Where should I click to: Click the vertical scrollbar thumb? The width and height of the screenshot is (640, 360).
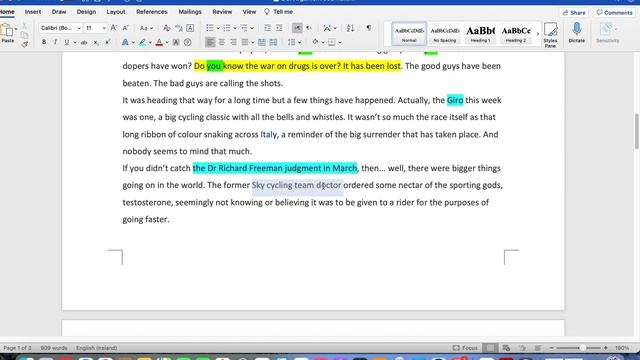(x=636, y=131)
